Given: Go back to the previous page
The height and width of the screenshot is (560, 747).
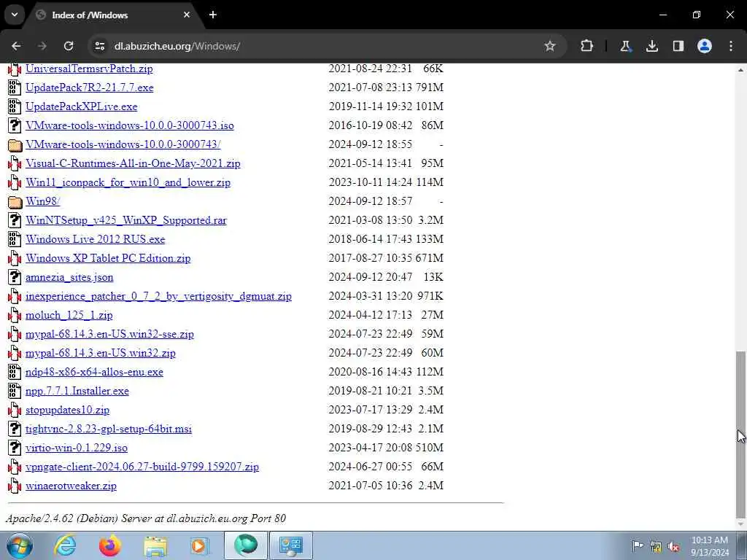Looking at the screenshot, I should click(x=16, y=46).
